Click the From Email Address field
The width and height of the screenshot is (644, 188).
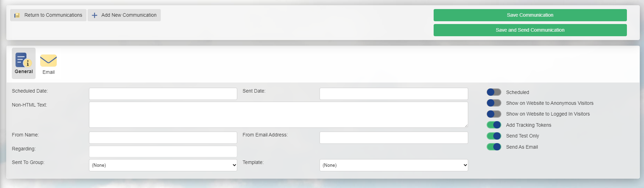[394, 138]
